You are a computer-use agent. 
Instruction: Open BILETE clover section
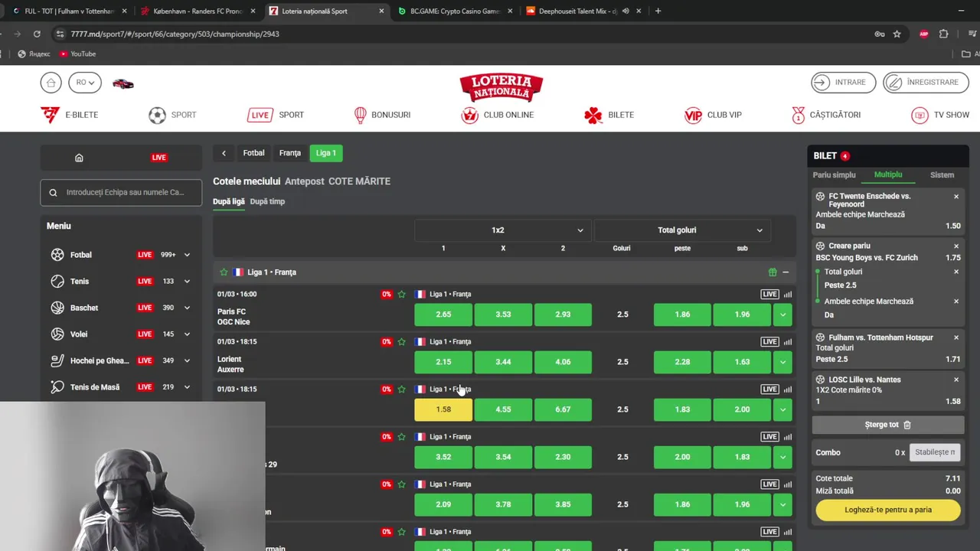609,115
